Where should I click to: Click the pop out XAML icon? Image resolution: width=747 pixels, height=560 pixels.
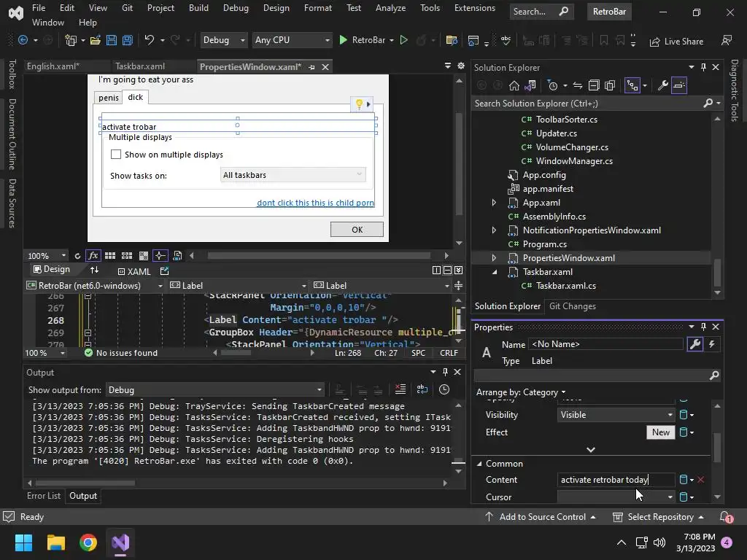[x=164, y=271]
